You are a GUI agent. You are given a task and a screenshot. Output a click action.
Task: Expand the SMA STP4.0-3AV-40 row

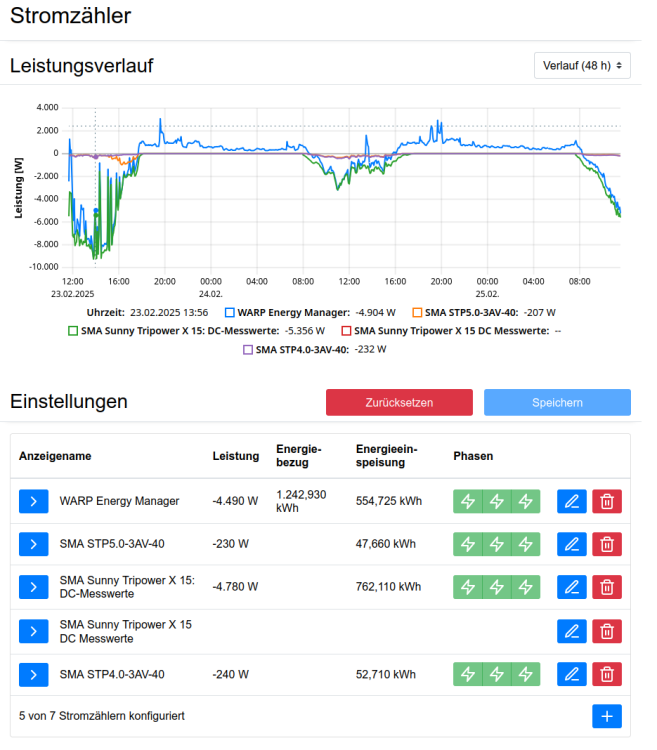pos(33,675)
